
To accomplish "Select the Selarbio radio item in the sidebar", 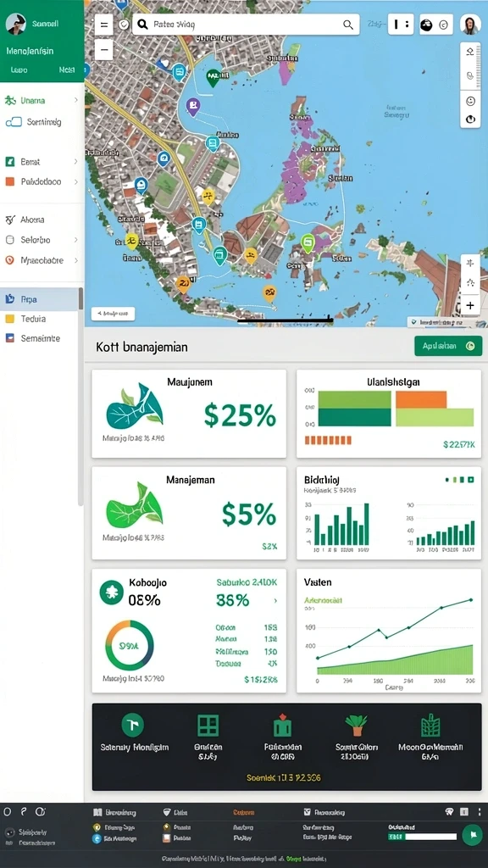I will (x=42, y=240).
